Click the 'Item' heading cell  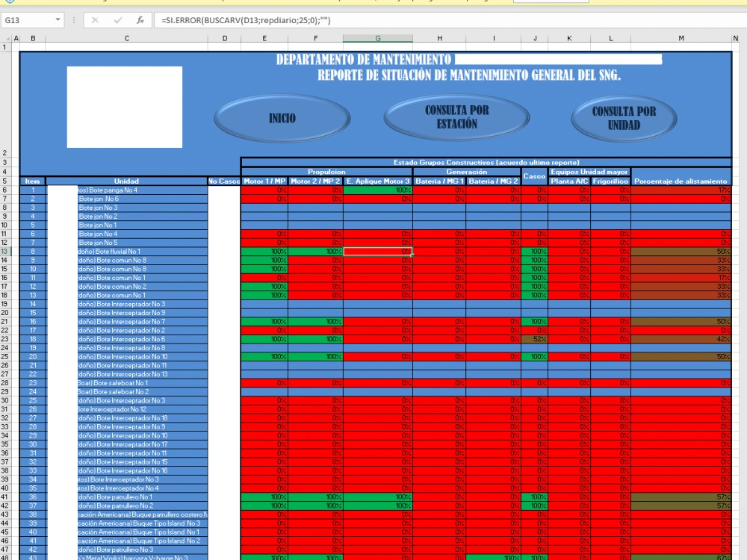tap(32, 181)
